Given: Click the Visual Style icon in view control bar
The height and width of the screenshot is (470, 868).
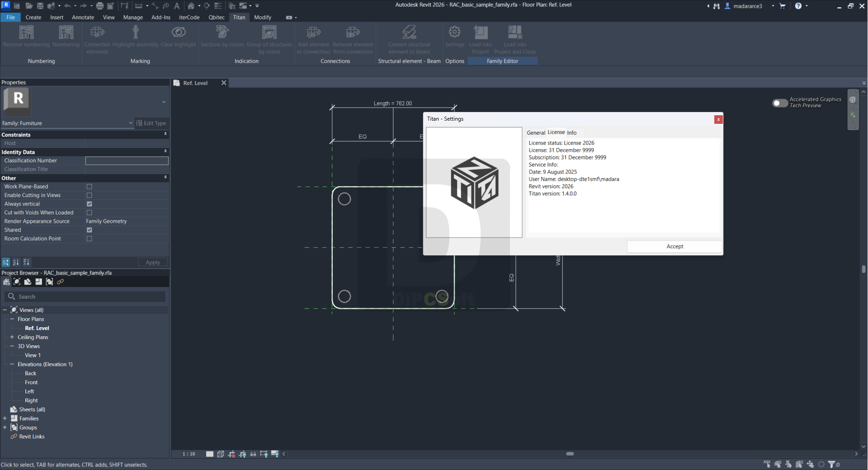Looking at the screenshot, I should tap(221, 454).
